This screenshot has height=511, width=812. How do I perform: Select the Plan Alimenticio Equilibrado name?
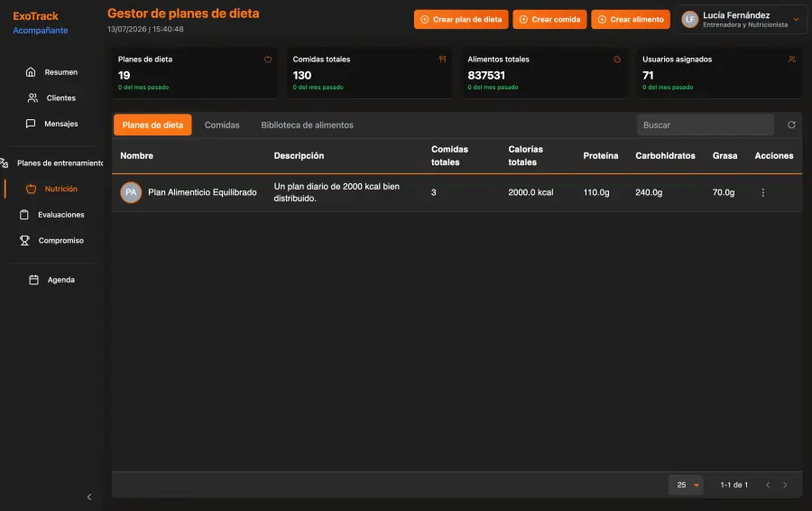click(x=202, y=192)
